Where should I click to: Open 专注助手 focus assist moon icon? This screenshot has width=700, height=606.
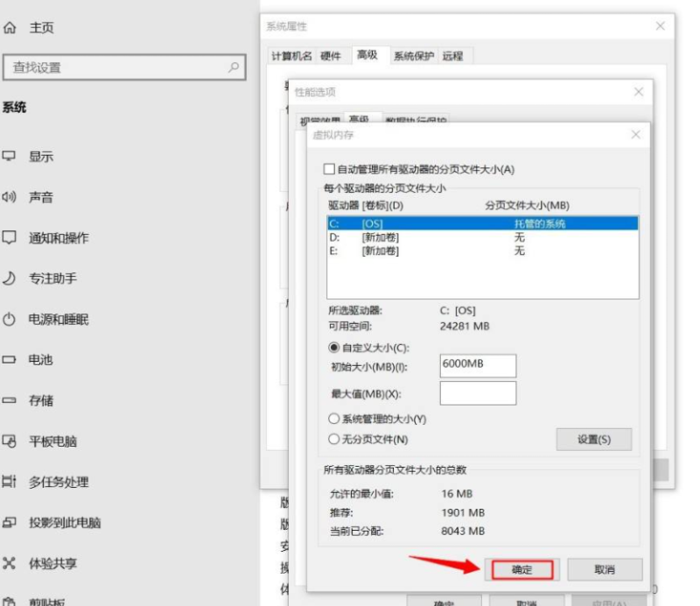(9, 278)
